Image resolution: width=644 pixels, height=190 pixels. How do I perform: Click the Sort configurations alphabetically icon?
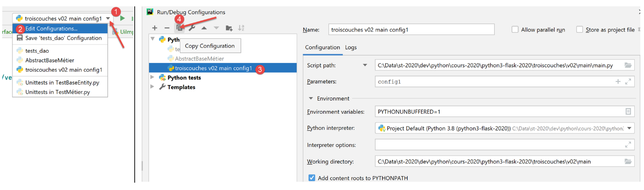(241, 28)
